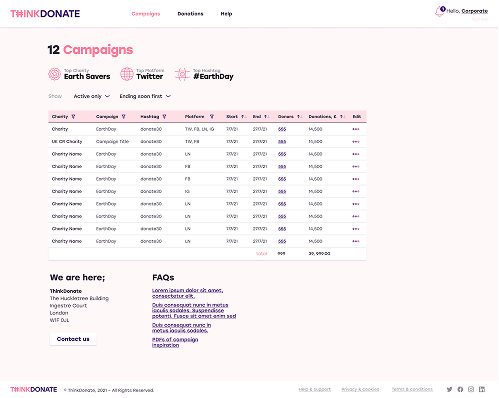499x398 pixels.
Task: Click the 'Earth Savers' top charity text
Action: click(x=87, y=77)
